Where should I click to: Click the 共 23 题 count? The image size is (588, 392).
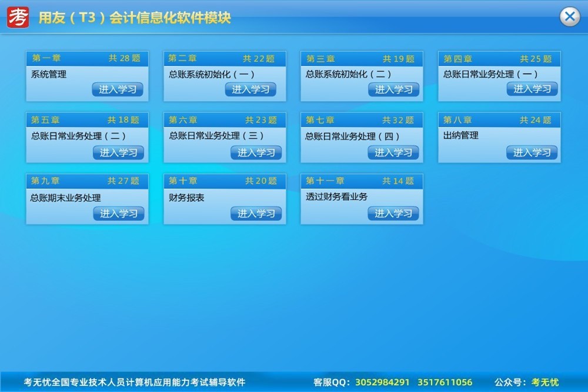261,120
